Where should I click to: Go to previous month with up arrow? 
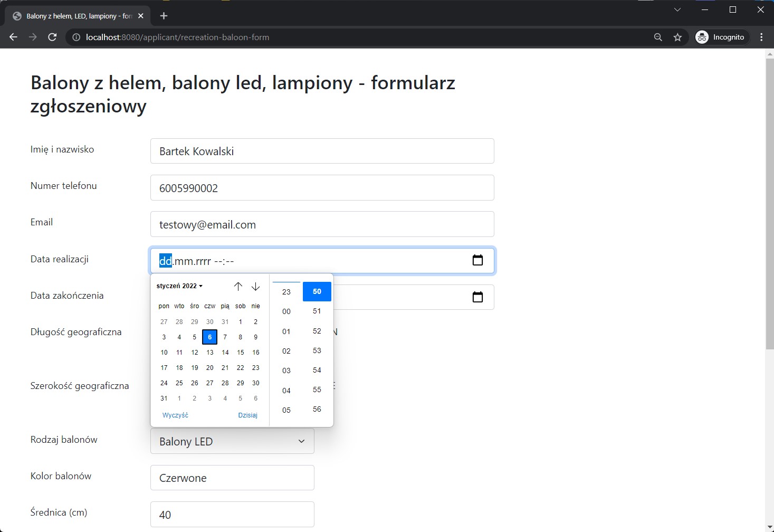click(x=238, y=286)
